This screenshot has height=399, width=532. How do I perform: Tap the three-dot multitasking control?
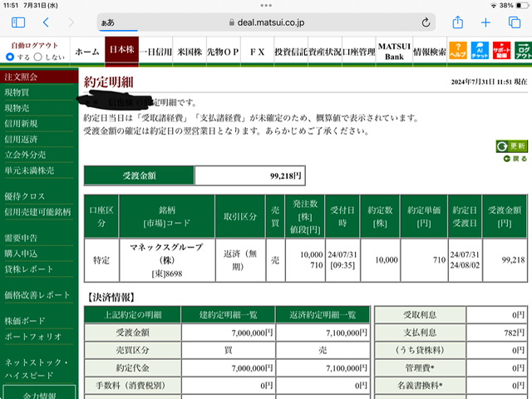pyautogui.click(x=266, y=5)
